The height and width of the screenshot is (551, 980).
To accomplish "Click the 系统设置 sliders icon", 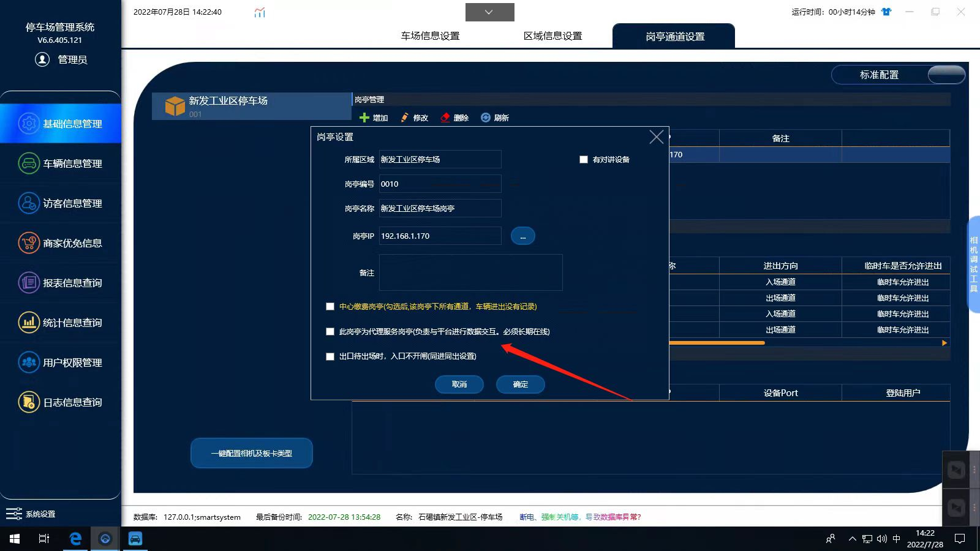I will coord(13,514).
